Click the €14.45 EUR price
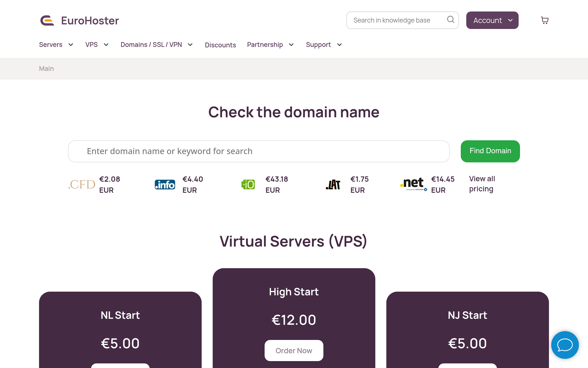 (x=443, y=184)
